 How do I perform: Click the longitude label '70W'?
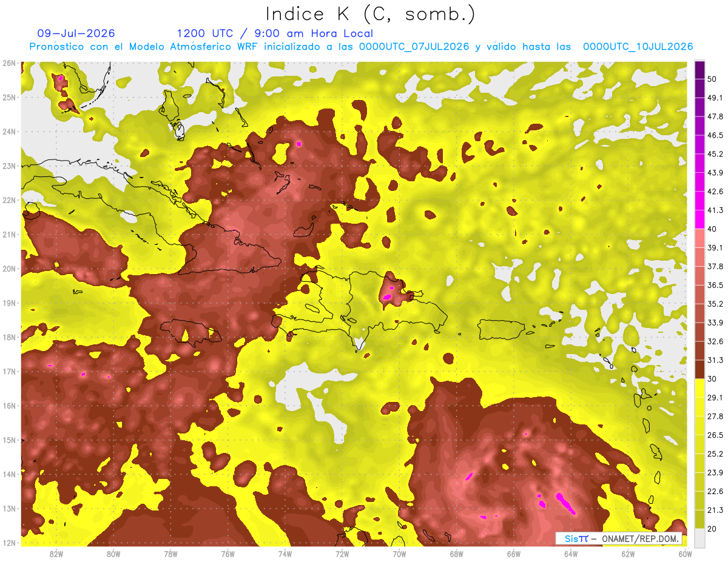tap(399, 554)
